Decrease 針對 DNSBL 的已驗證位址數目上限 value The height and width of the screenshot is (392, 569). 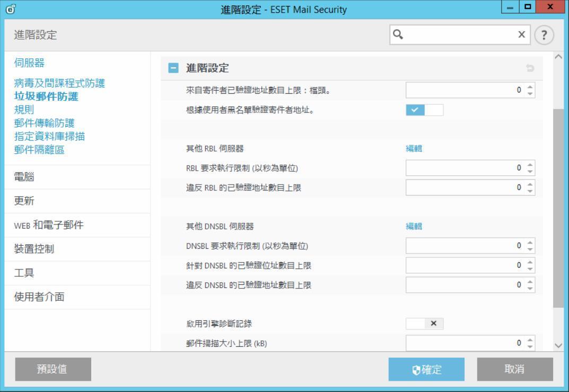click(530, 269)
